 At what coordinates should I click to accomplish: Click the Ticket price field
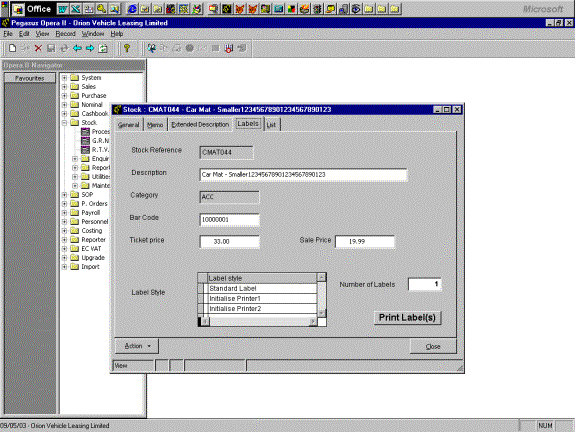click(230, 242)
